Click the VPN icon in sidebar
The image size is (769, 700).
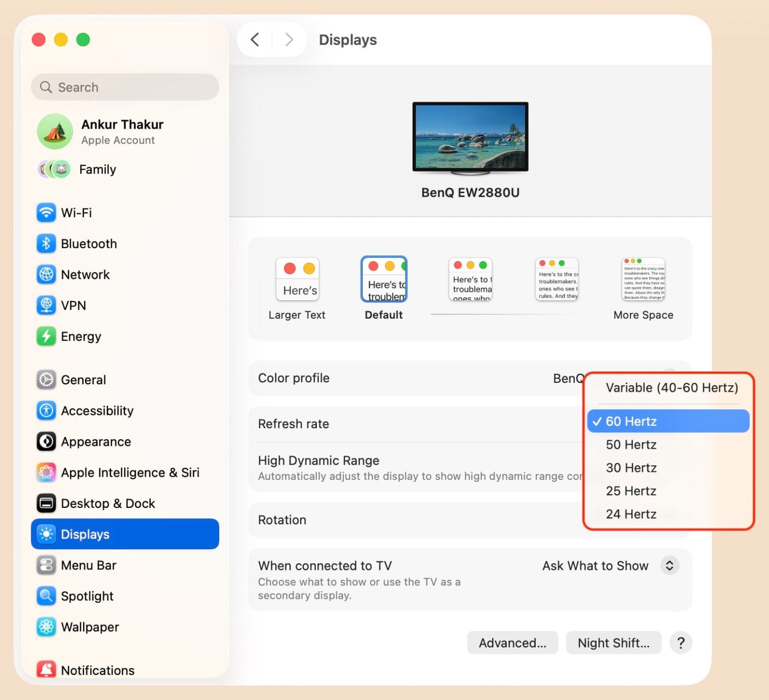[46, 305]
